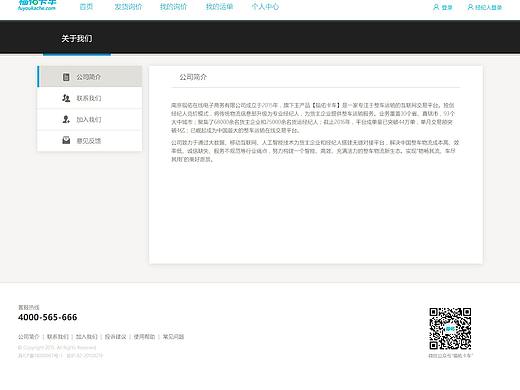The height and width of the screenshot is (390, 520).
Task: Open 我的运单 in the top navigation
Action: click(219, 7)
